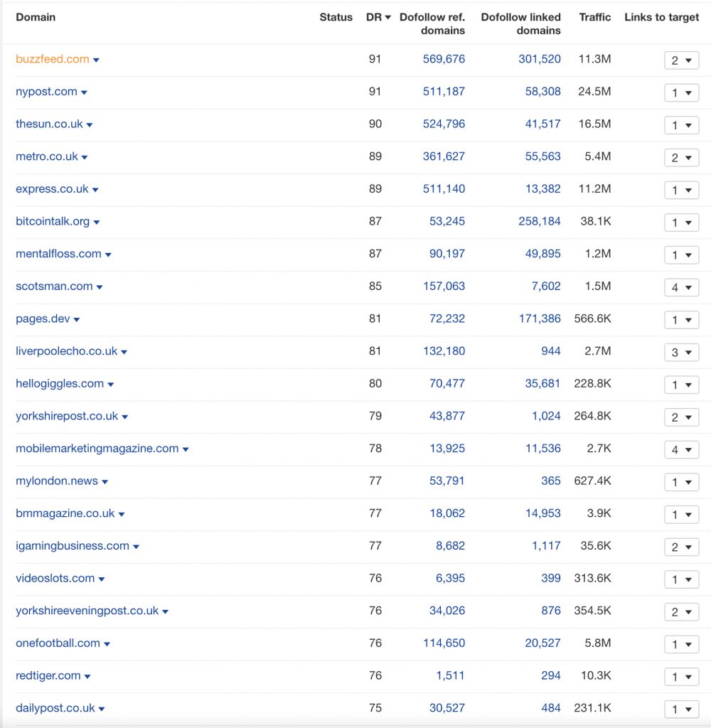The image size is (711, 728).
Task: Click the 171,386 linked domains value
Action: pyautogui.click(x=540, y=318)
